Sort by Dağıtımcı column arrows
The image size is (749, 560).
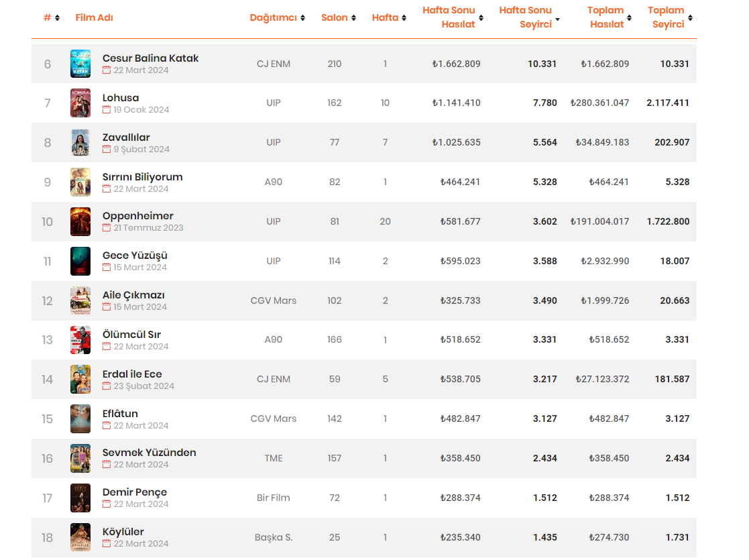(277, 17)
